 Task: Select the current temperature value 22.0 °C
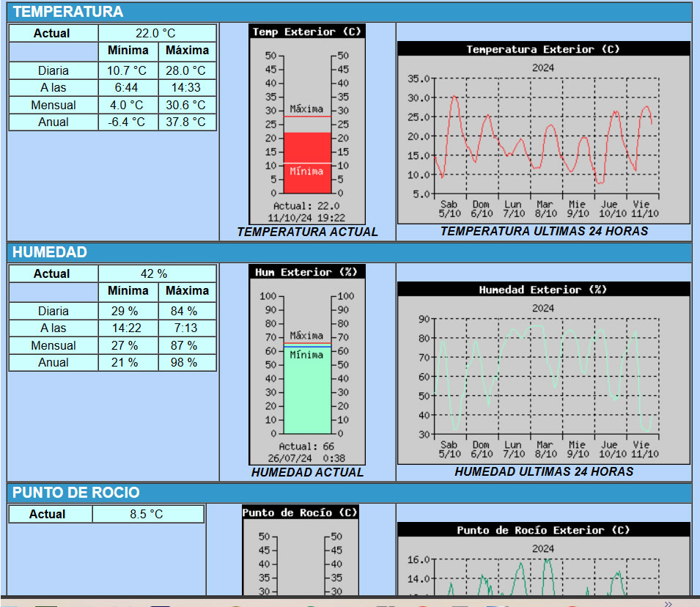[155, 33]
